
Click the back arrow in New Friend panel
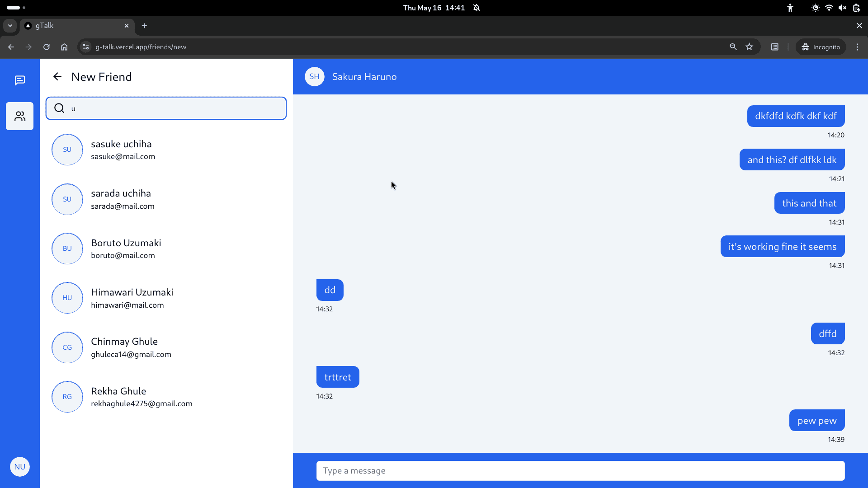(x=57, y=76)
